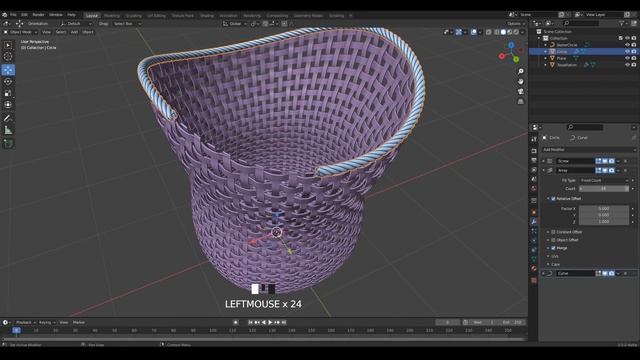The width and height of the screenshot is (640, 360).
Task: Open the Object Mode dropdown
Action: (20, 32)
